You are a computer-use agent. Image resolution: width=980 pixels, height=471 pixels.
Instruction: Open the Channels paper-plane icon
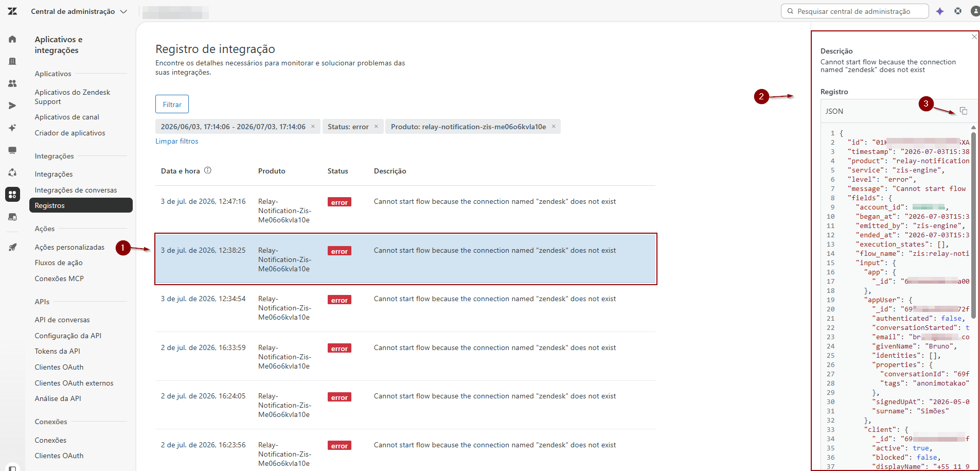12,106
